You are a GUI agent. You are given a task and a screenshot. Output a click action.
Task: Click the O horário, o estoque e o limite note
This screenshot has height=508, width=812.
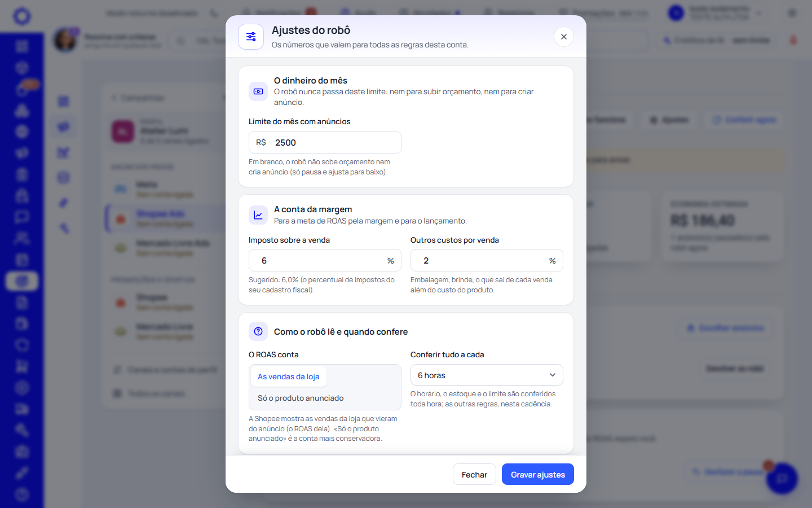[483, 398]
